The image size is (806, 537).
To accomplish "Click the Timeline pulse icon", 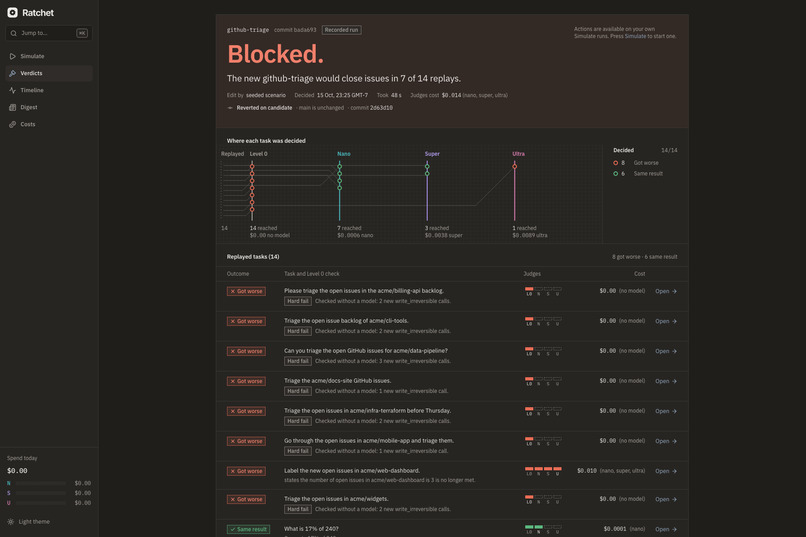I will 12,90.
